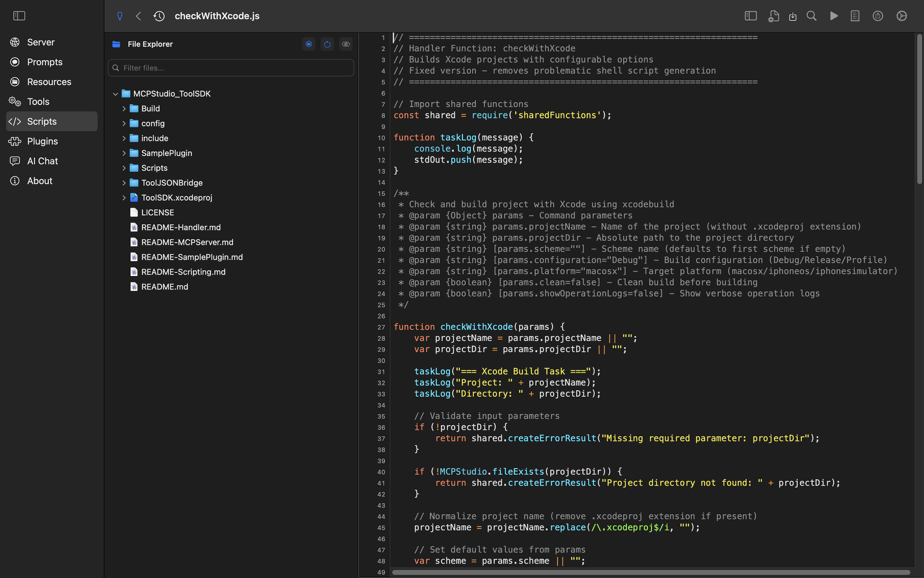Viewport: 924px width, 578px height.
Task: Select the ToolSDK.xcodeproj entry
Action: [177, 198]
